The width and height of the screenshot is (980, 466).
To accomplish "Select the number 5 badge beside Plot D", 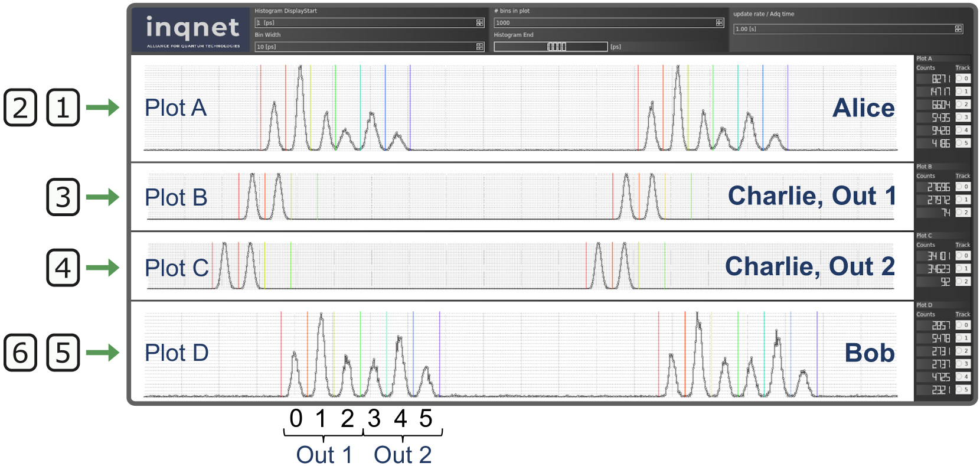I will [63, 353].
